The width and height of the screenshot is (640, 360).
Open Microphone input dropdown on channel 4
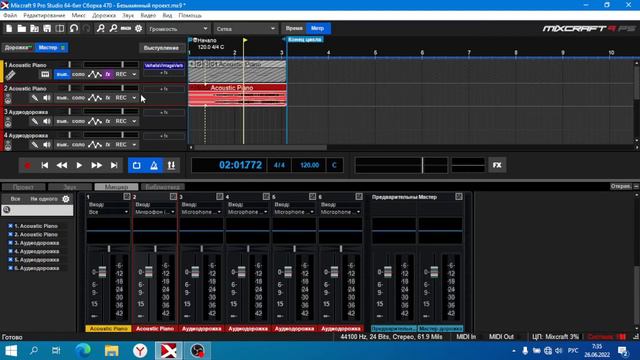tap(247, 212)
